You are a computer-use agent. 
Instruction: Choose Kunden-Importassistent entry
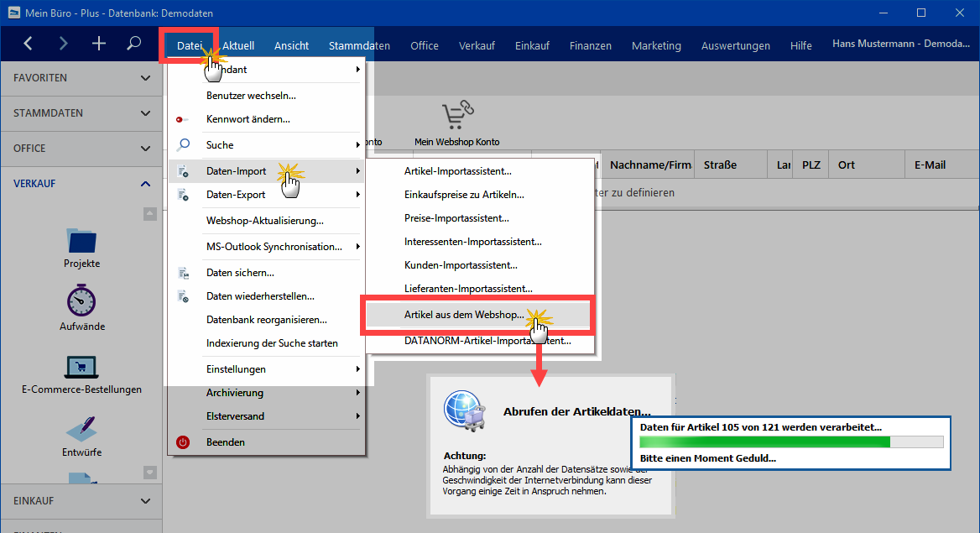coord(480,264)
